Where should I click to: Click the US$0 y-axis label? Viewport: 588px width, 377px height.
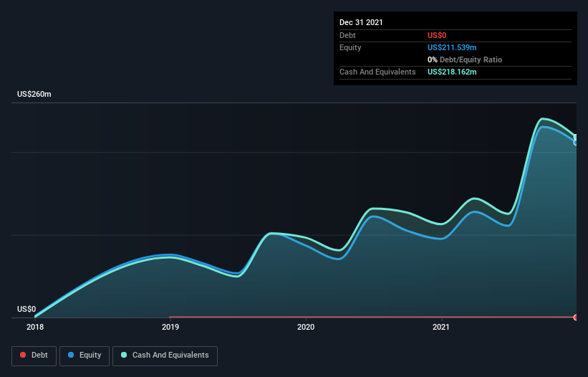pos(26,309)
